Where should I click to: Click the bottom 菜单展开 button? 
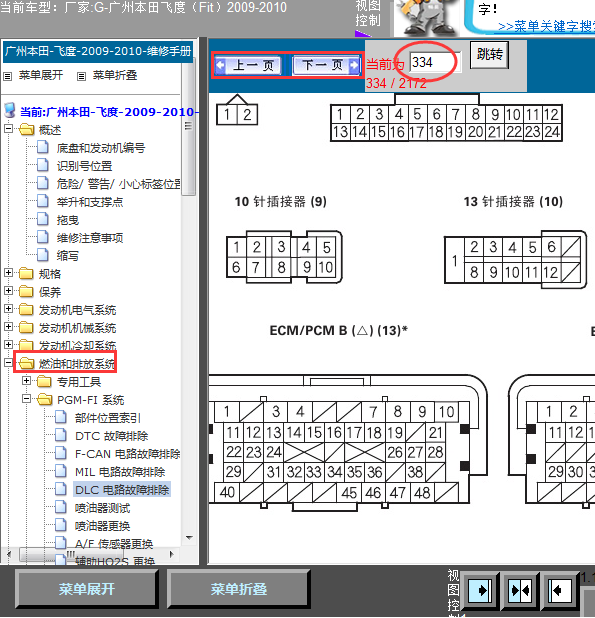pos(87,589)
